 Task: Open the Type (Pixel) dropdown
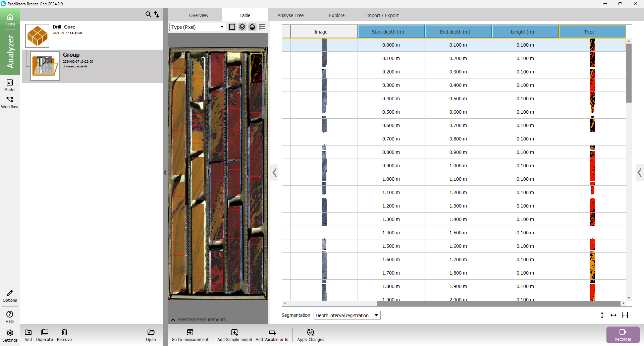[197, 27]
